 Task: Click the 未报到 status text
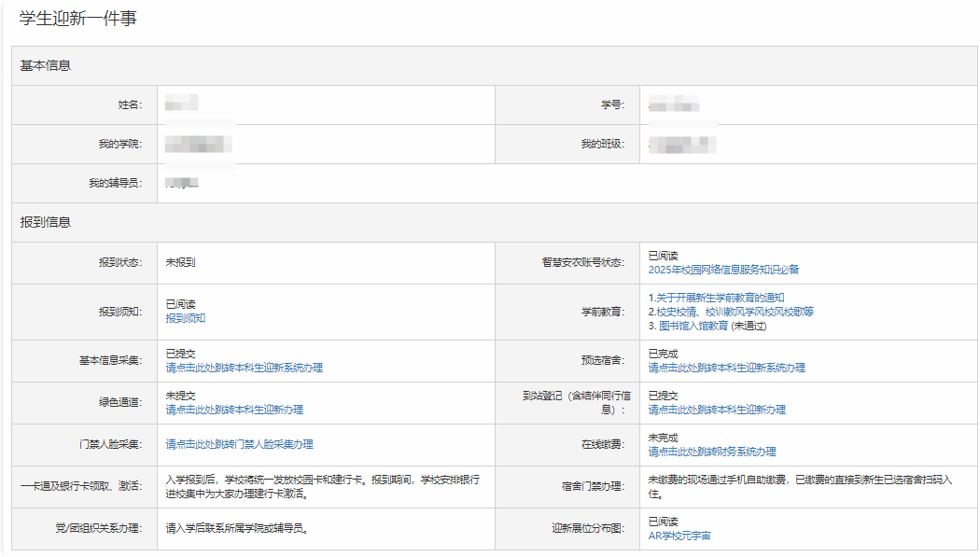(180, 263)
